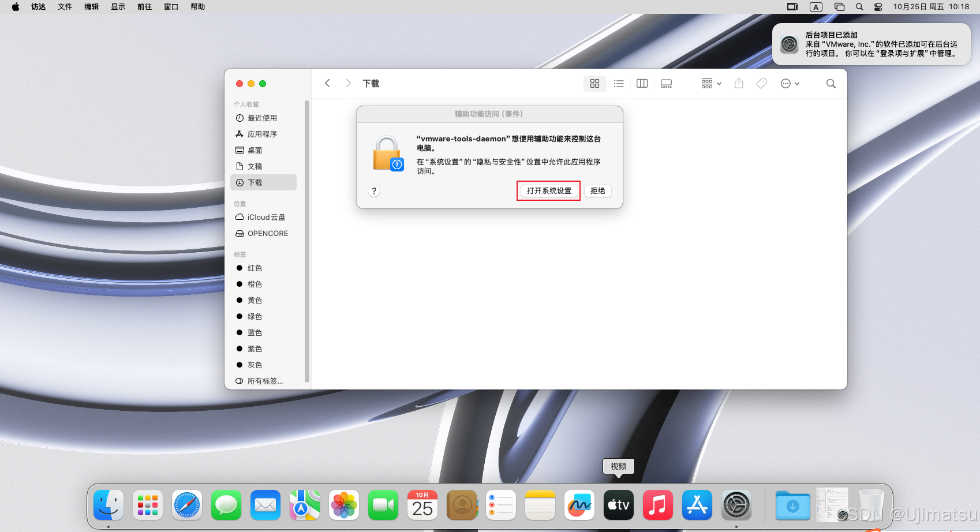Open System Settings from the Dock
The width and height of the screenshot is (980, 532).
pyautogui.click(x=736, y=505)
